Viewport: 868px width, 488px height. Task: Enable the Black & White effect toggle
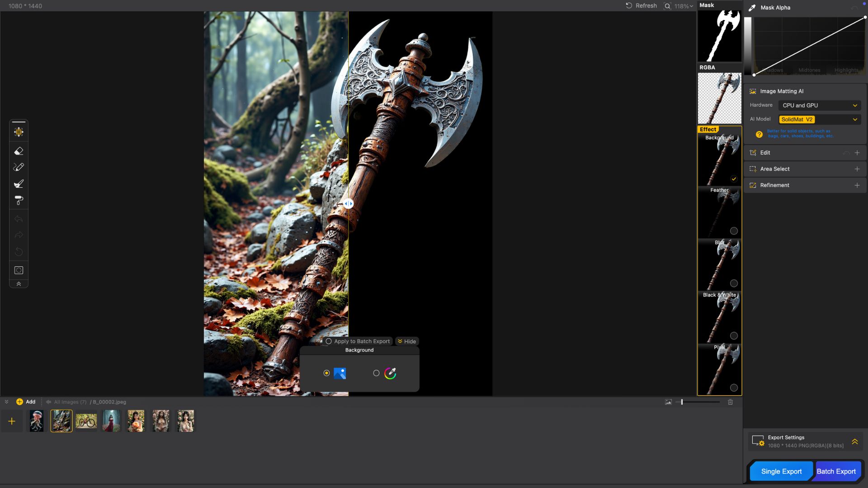tap(734, 336)
